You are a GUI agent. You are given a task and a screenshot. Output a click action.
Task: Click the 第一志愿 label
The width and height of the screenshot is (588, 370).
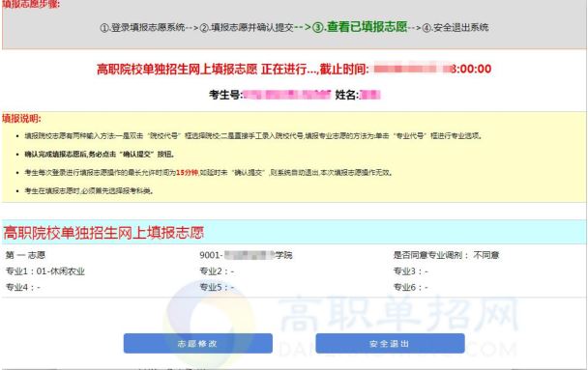coord(25,255)
